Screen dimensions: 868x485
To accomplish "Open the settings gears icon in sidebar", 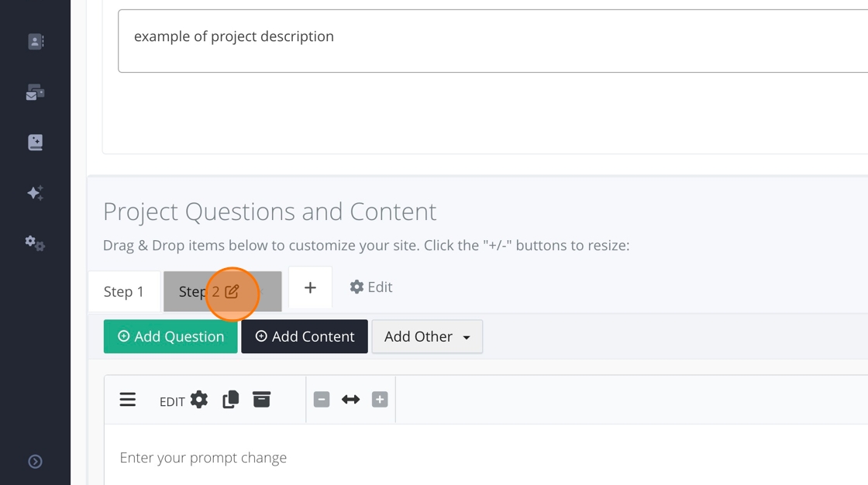I will coord(36,243).
